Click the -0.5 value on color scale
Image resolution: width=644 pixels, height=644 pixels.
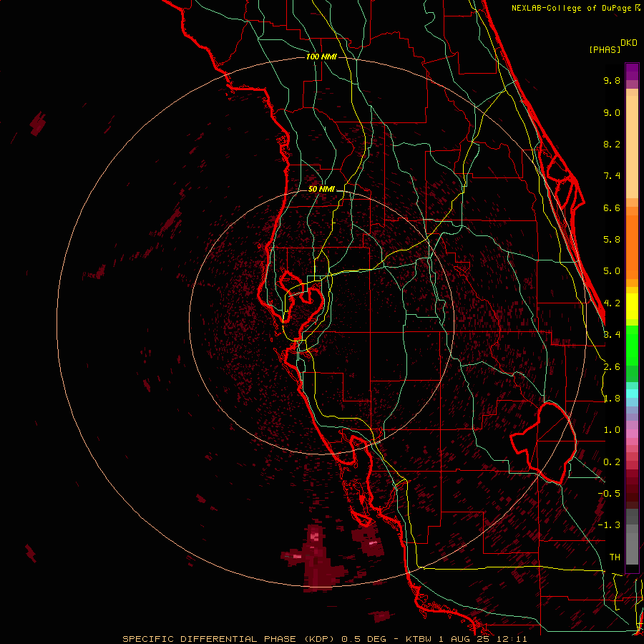coord(609,494)
